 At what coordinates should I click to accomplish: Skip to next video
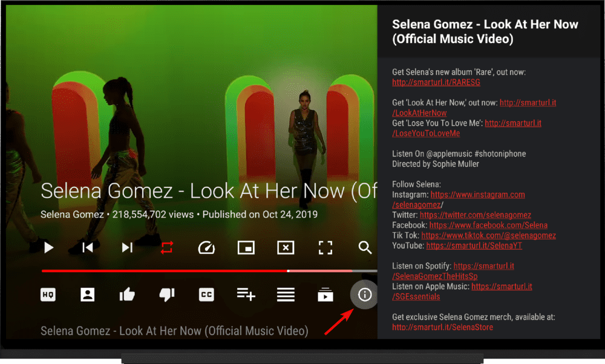[x=127, y=247]
